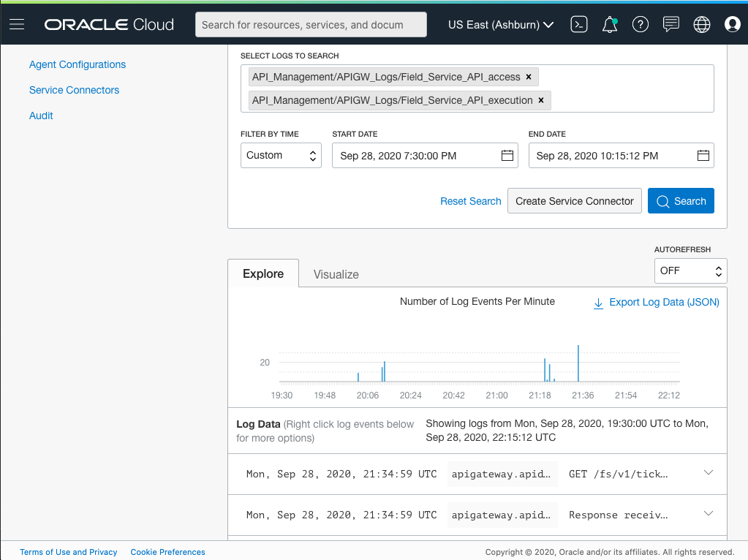The height and width of the screenshot is (560, 748).
Task: Turn Autorefresh setting on
Action: click(x=690, y=270)
